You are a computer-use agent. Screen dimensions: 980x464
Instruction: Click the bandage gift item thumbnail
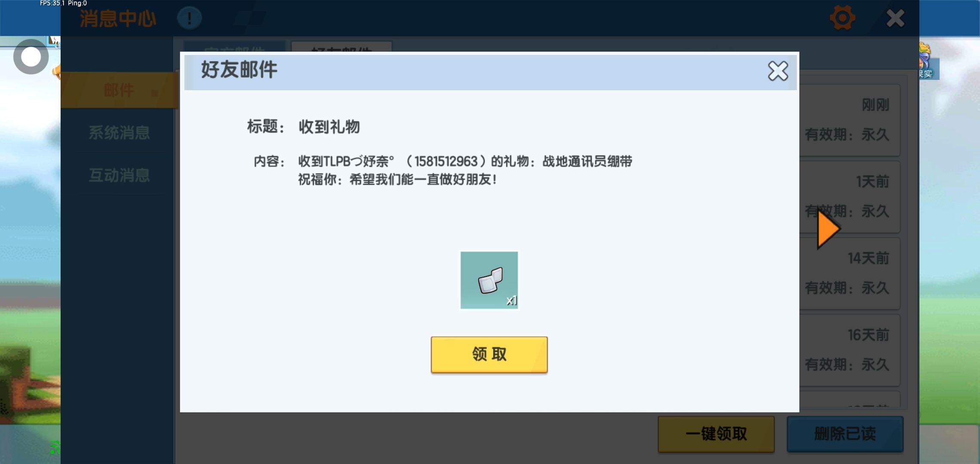coord(489,280)
